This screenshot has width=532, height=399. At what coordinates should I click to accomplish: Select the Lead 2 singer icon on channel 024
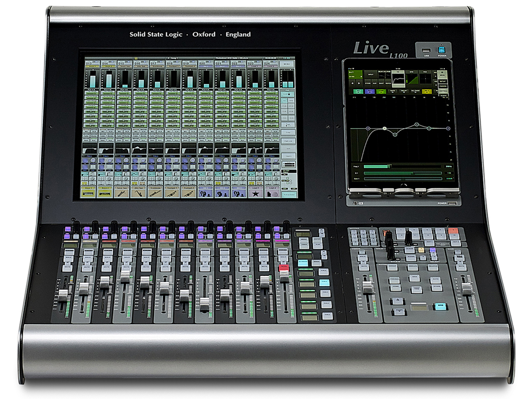pos(270,193)
